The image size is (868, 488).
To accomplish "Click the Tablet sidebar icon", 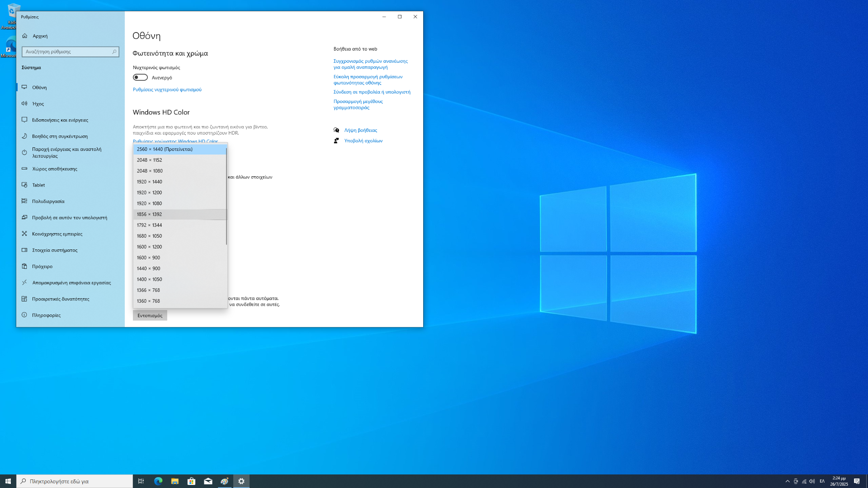I will click(24, 185).
